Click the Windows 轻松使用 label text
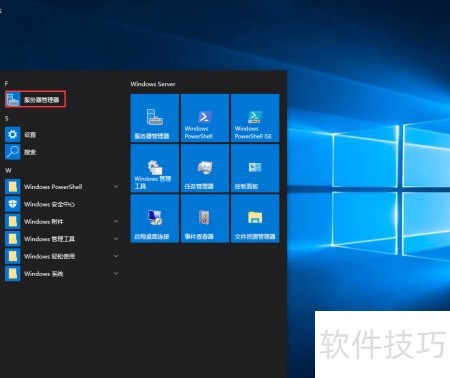 tap(49, 256)
